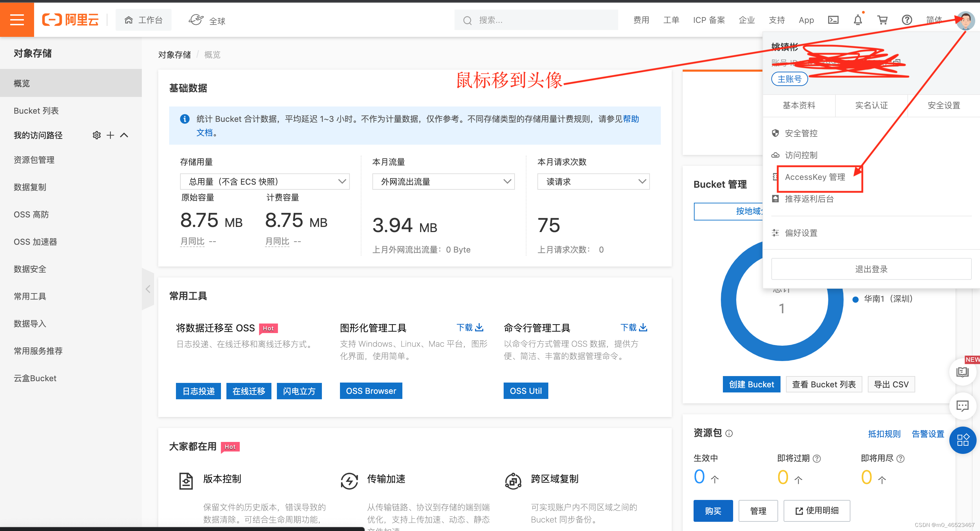The image size is (980, 531).
Task: Open settings gear beside 我的访问路径
Action: [x=96, y=135]
